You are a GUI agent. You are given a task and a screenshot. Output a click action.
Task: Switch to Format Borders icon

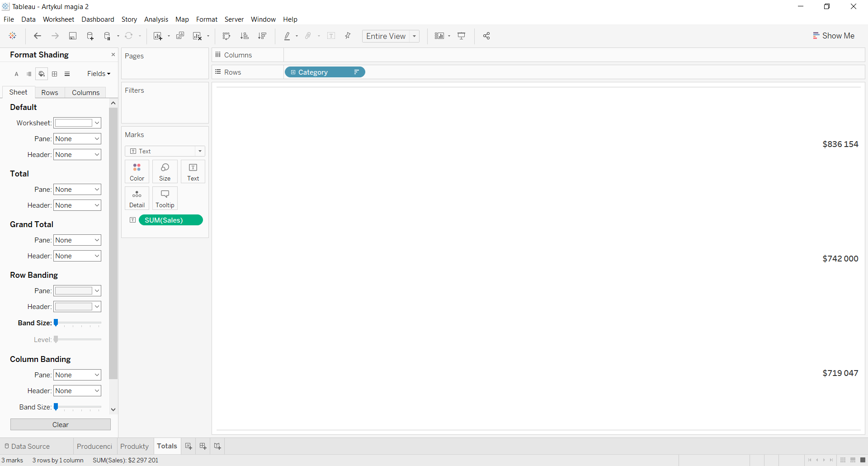pos(55,74)
